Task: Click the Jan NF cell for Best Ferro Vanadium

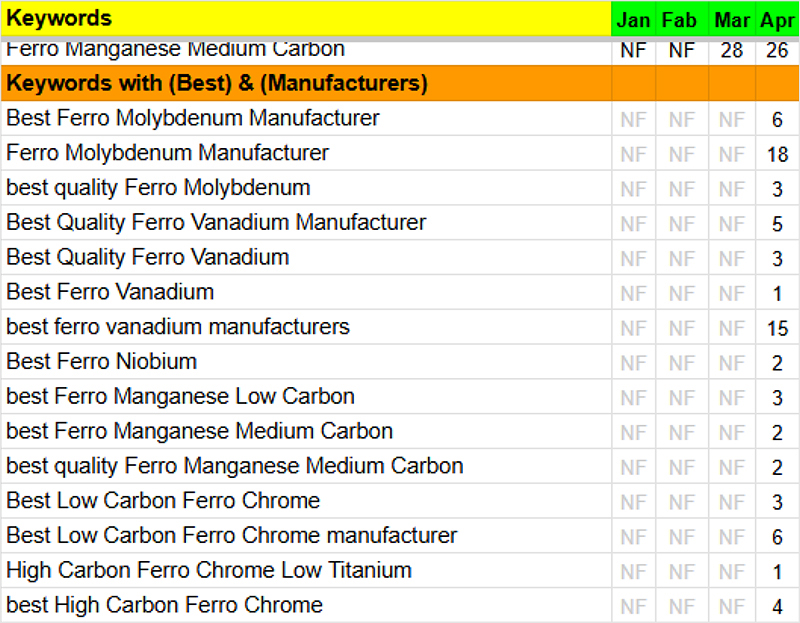Action: 633,293
